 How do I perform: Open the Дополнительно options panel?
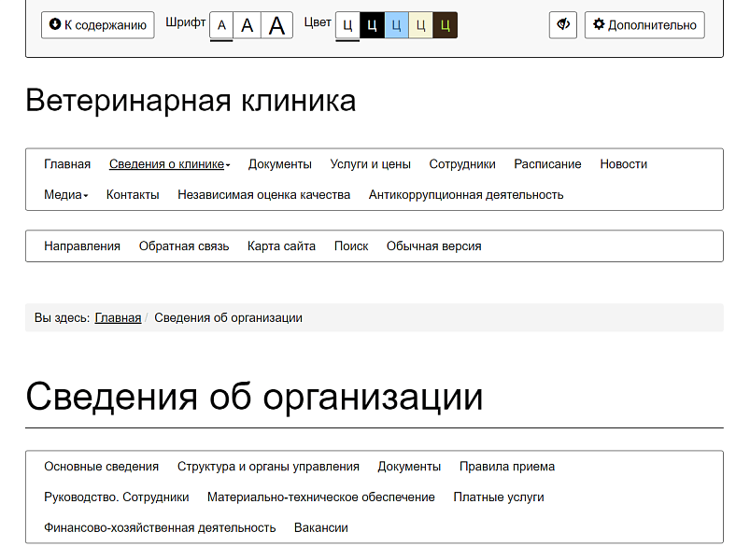tap(644, 25)
